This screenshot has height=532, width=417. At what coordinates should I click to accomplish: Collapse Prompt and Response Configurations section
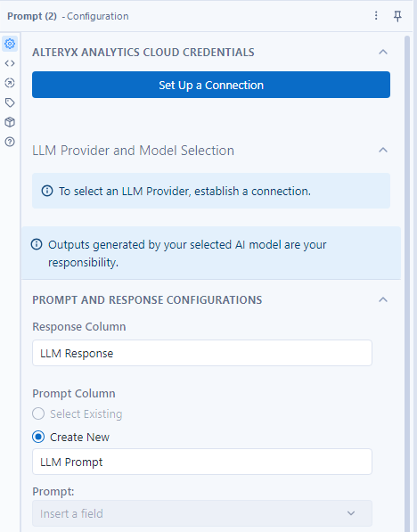[383, 299]
